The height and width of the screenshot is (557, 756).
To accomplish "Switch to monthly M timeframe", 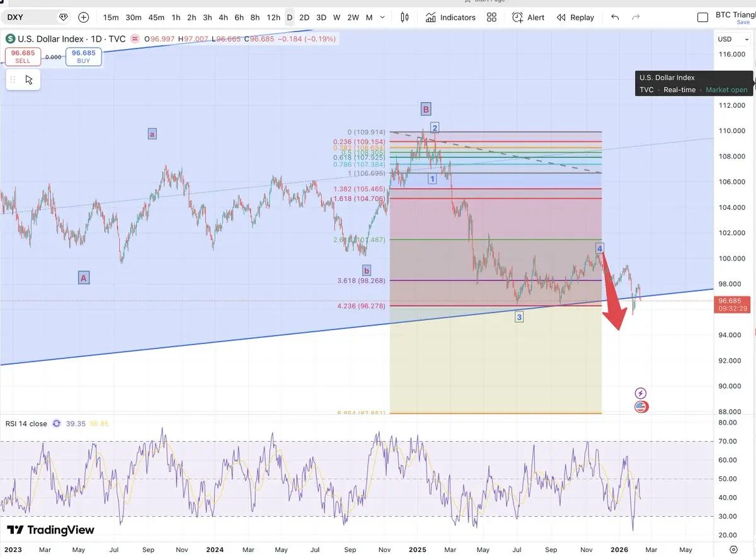I will (369, 17).
